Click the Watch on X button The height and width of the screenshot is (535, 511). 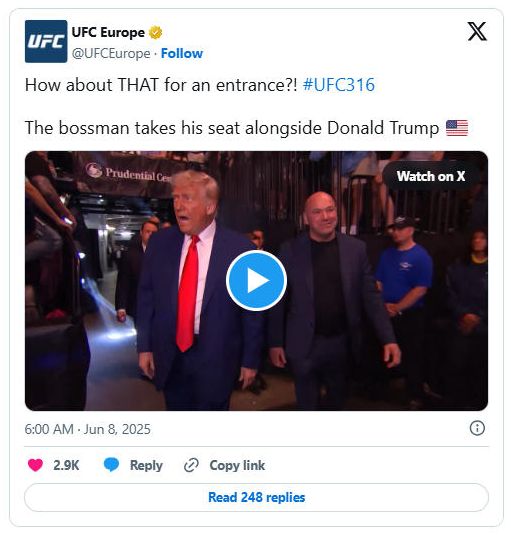point(431,176)
